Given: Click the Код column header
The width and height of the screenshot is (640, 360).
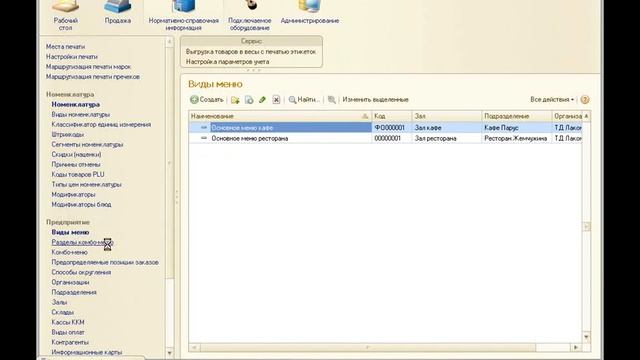Looking at the screenshot, I should [x=392, y=116].
